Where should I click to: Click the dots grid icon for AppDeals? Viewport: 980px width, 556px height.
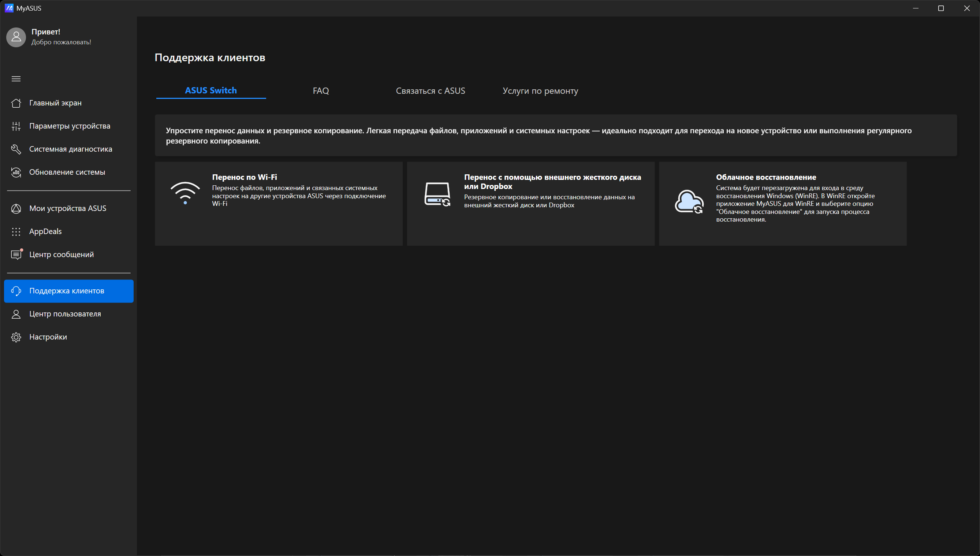coord(16,231)
